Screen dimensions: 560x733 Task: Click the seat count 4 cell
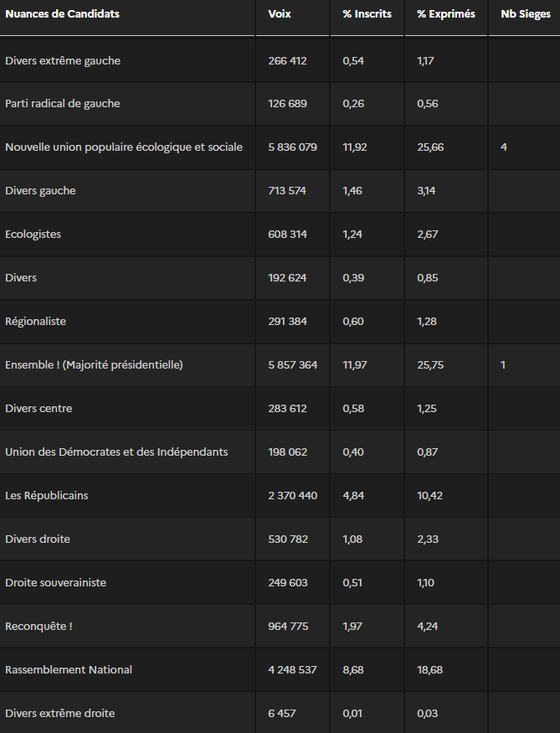coord(504,147)
